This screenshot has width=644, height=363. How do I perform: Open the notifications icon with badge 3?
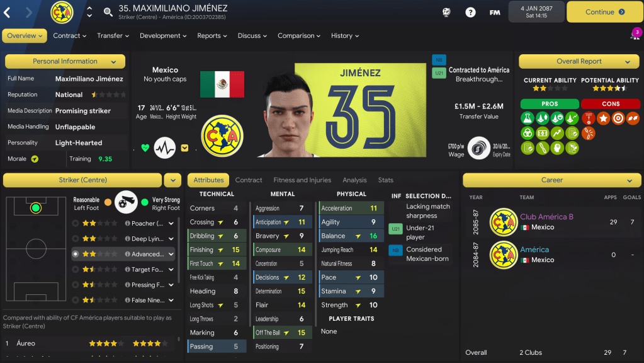click(635, 35)
